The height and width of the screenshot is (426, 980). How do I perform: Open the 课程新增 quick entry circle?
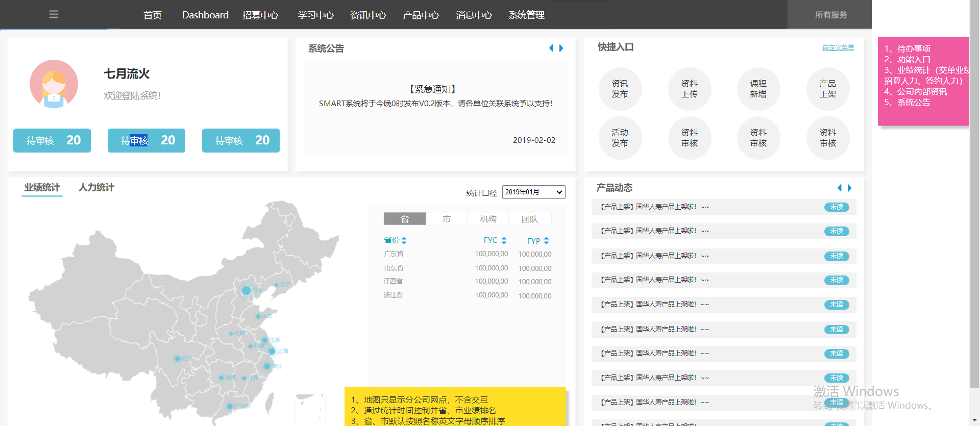pos(758,89)
